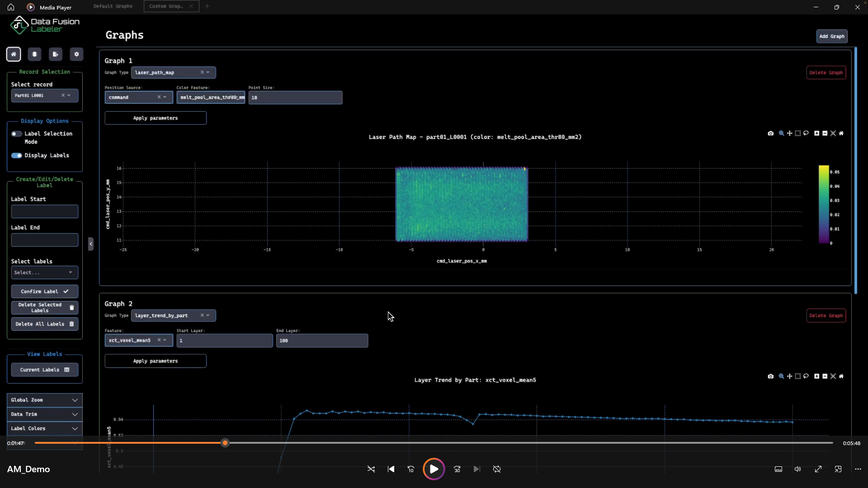Image resolution: width=868 pixels, height=488 pixels.
Task: Open the settings gear in sidebar
Action: [76, 54]
